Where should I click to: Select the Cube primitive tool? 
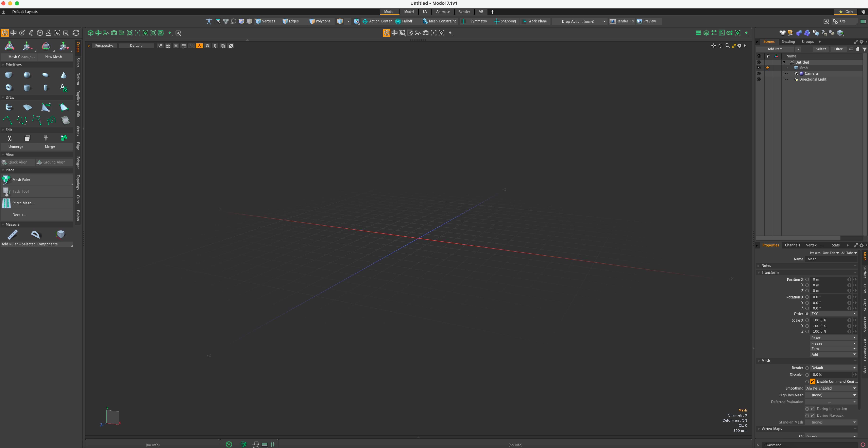pyautogui.click(x=8, y=75)
